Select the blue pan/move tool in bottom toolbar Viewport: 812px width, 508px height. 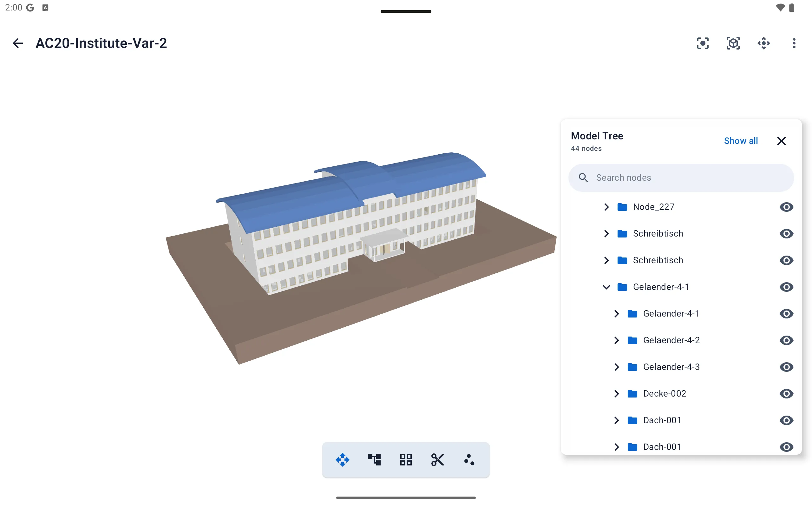coord(342,460)
